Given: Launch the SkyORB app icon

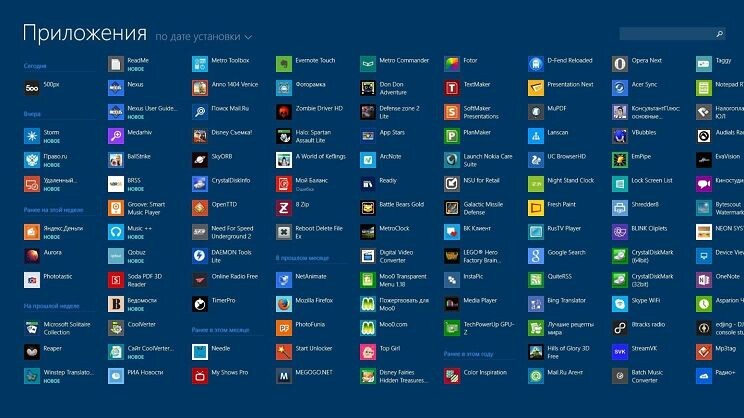Looking at the screenshot, I should point(200,160).
